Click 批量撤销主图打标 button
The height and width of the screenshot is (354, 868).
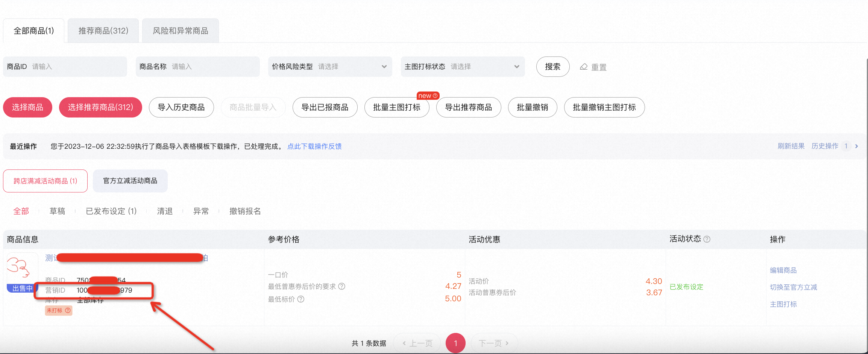[x=604, y=107]
